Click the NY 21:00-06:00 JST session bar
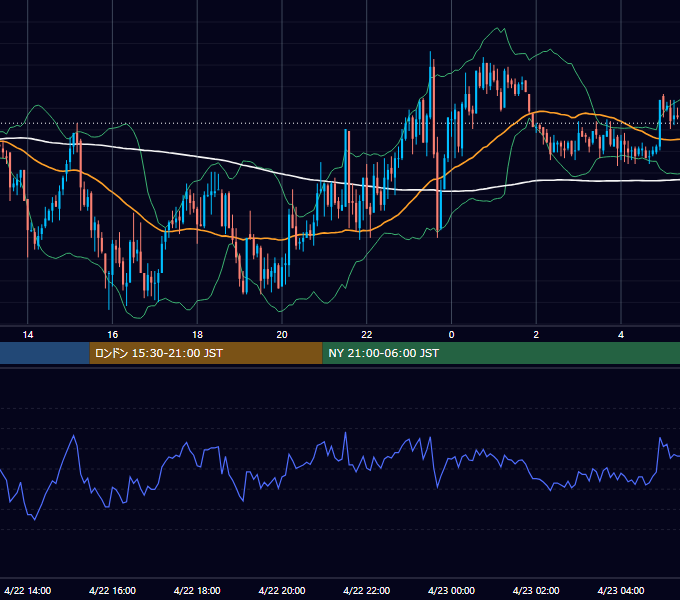680x600 pixels. [x=501, y=353]
